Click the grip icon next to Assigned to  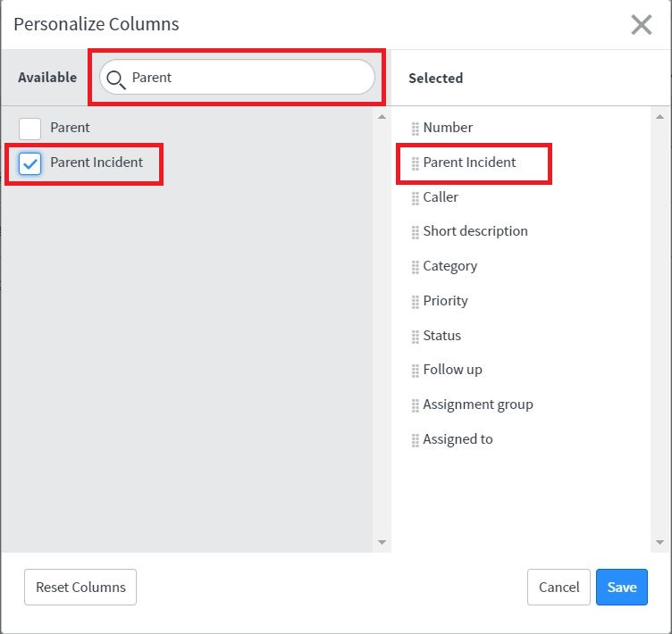(416, 440)
